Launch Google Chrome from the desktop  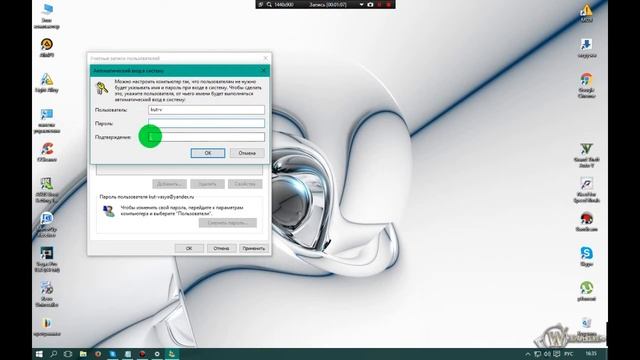pos(587,85)
